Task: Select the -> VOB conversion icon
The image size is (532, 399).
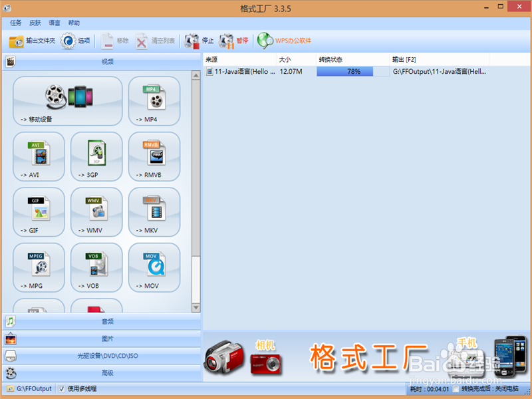Action: [96, 267]
